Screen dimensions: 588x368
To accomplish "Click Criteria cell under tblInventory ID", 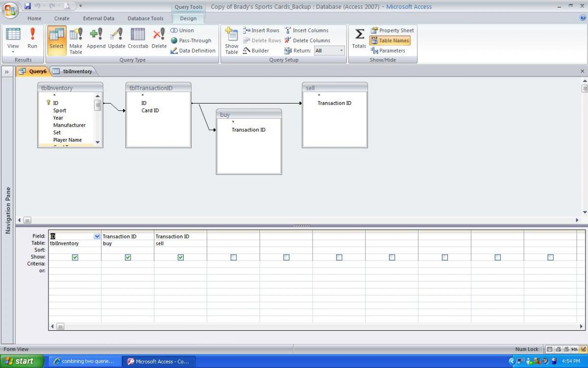I will coord(75,264).
